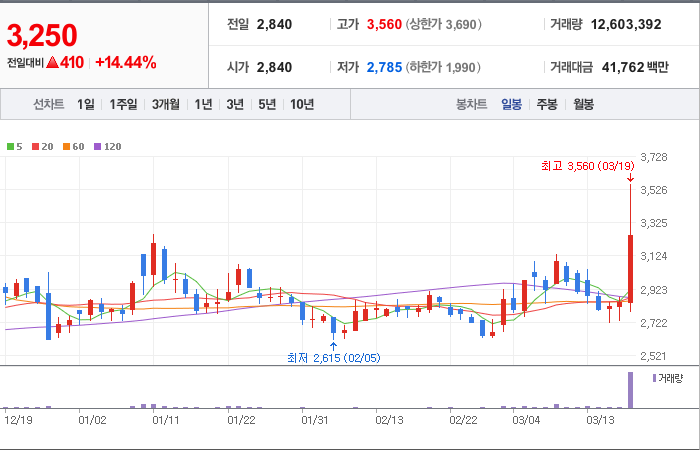This screenshot has width=700, height=450.
Task: Click the 최저 2,615 (02/05) marker
Action: tap(334, 358)
